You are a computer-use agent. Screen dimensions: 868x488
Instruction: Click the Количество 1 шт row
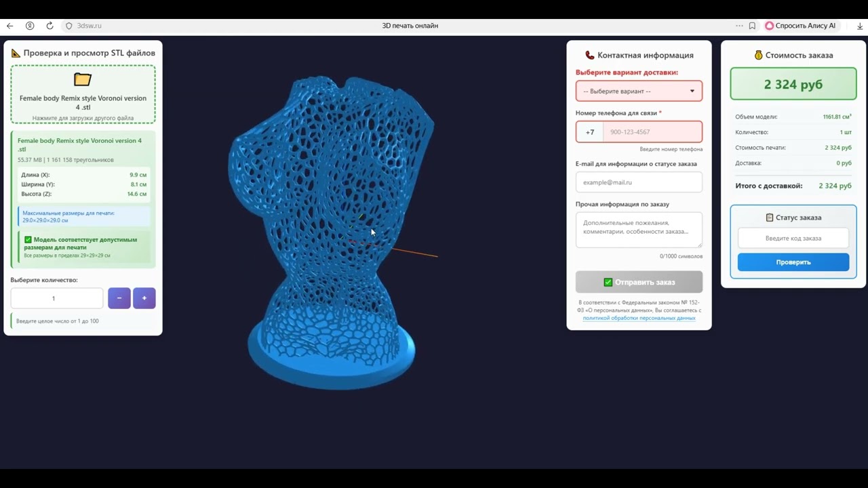coord(793,132)
